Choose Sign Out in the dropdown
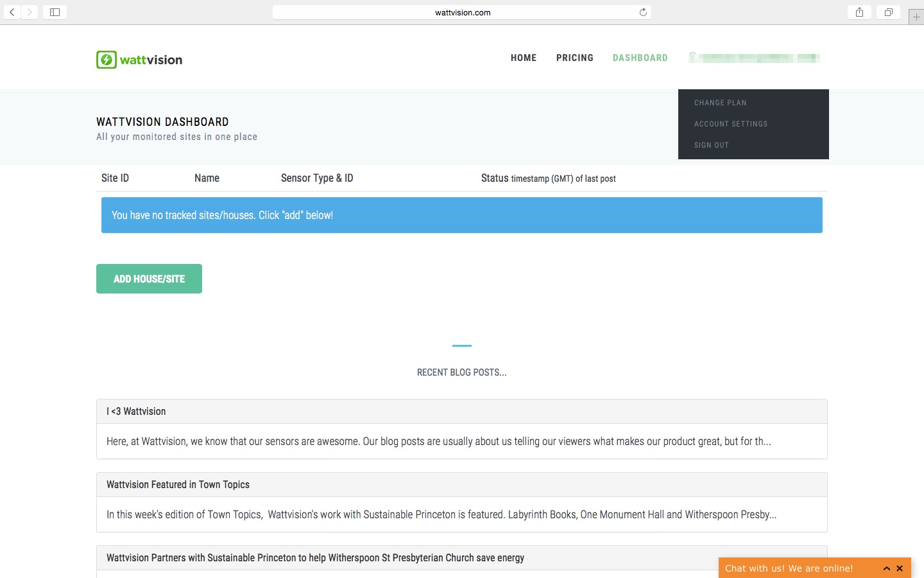Viewport: 924px width, 578px height. (x=712, y=145)
